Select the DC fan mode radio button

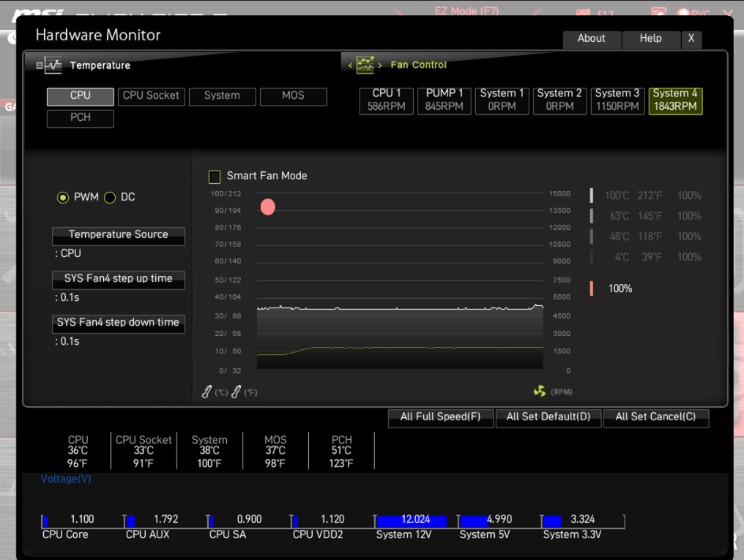click(110, 198)
